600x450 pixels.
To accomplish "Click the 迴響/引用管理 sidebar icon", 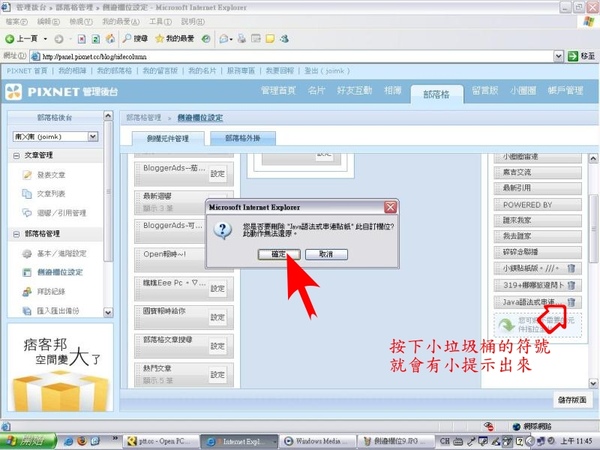I will point(27,213).
